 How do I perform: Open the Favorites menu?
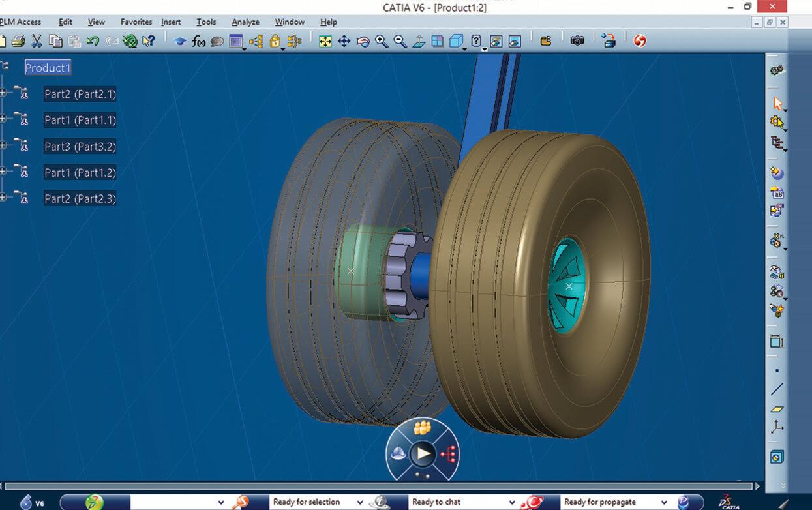pyautogui.click(x=136, y=22)
